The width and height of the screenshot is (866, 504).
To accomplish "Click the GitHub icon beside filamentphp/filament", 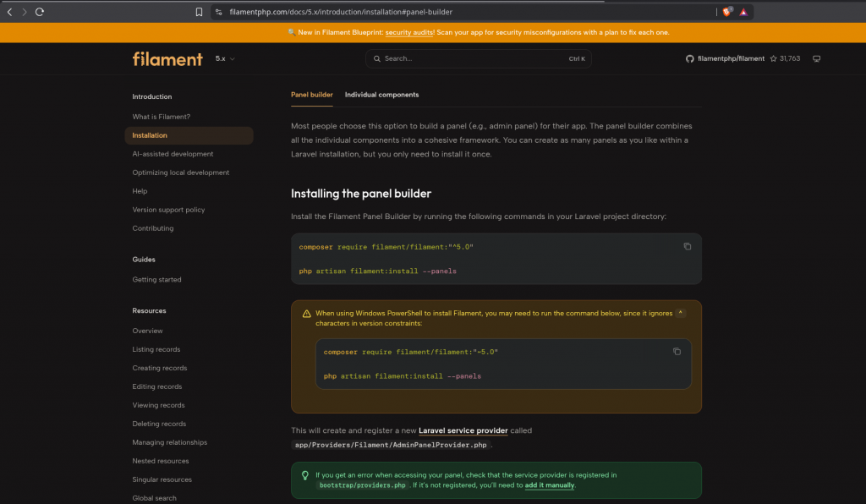I will 690,58.
